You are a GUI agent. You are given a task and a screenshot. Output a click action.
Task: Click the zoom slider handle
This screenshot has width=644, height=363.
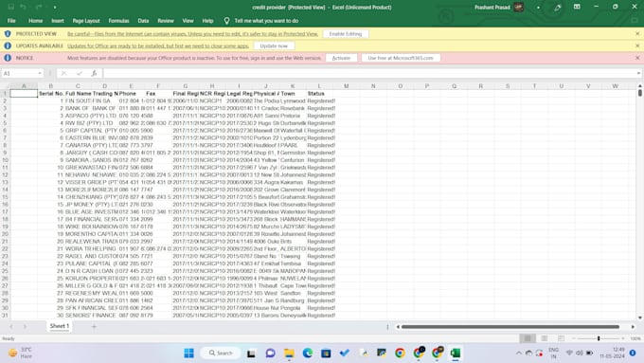(599, 338)
